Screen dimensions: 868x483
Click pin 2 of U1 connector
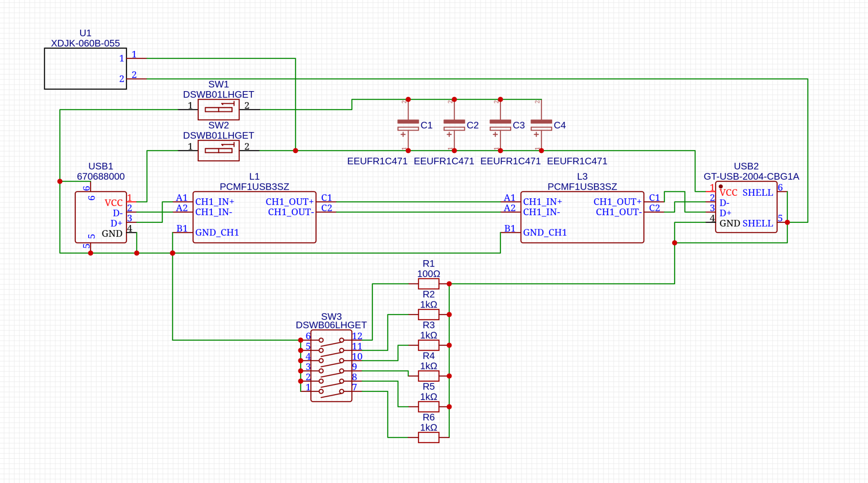(x=134, y=75)
